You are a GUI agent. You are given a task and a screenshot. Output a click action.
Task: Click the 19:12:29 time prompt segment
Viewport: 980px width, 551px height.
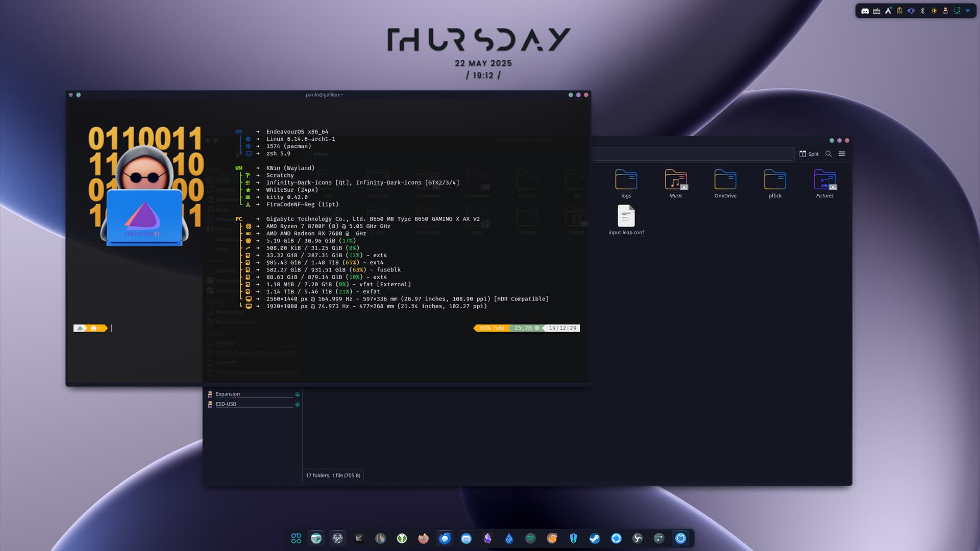pos(562,328)
